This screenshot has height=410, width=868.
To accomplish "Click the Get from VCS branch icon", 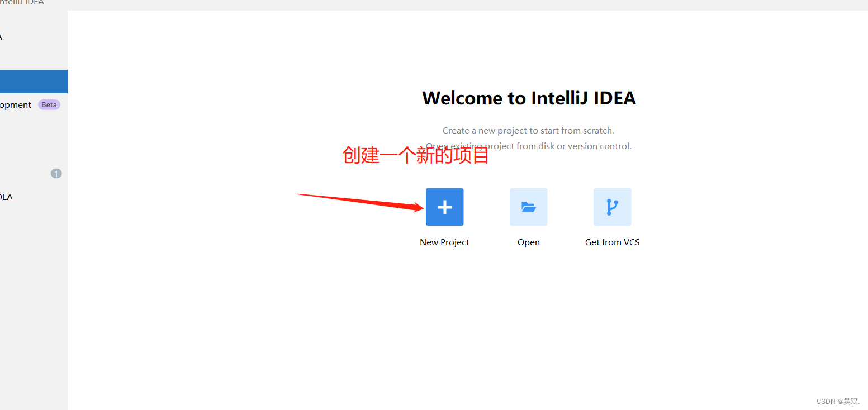I will pyautogui.click(x=612, y=207).
